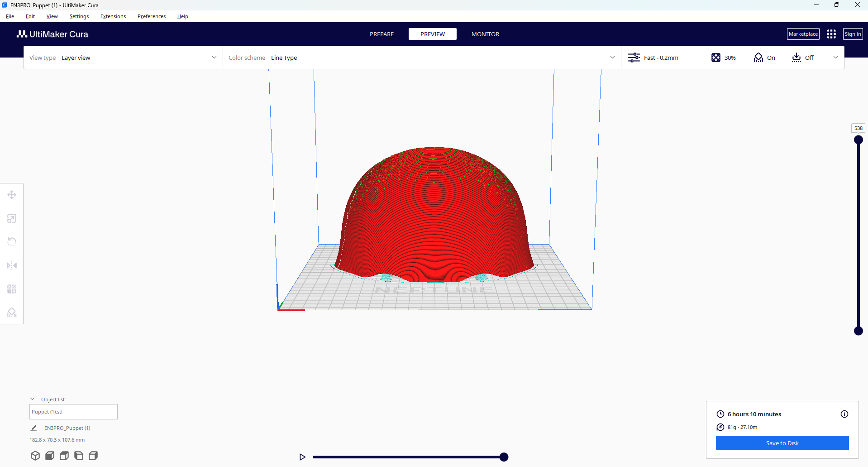Switch to top camera view icon
Screen dimensions: 868x467
coord(64,456)
